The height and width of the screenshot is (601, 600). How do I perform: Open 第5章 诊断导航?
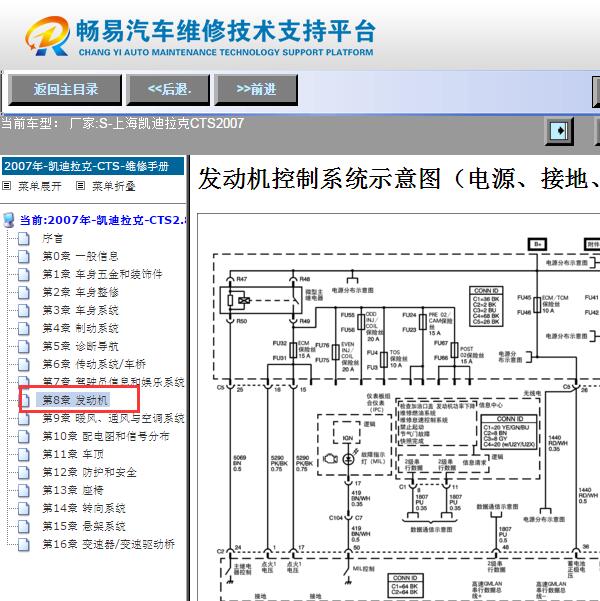(x=80, y=346)
